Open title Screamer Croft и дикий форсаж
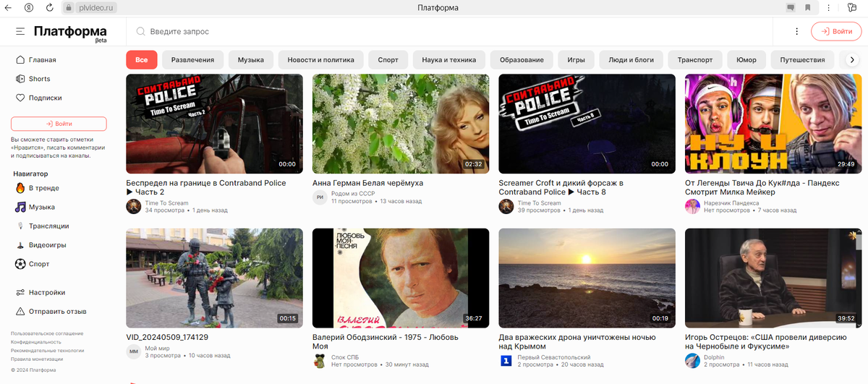The image size is (868, 384). 561,187
